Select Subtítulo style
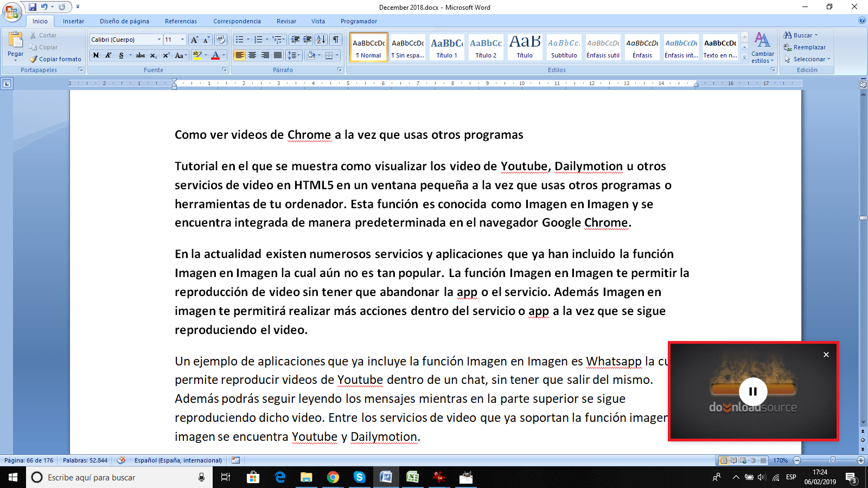868x488 pixels. pyautogui.click(x=564, y=47)
